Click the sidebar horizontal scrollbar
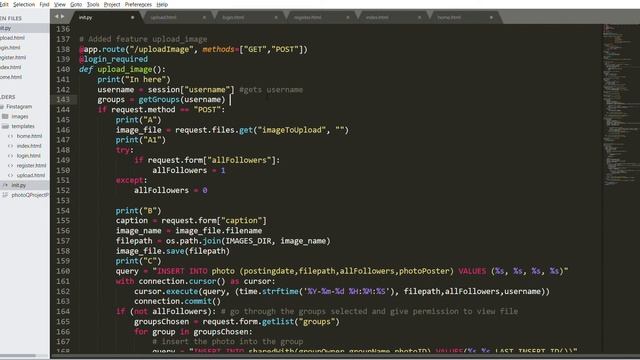 coord(18,356)
